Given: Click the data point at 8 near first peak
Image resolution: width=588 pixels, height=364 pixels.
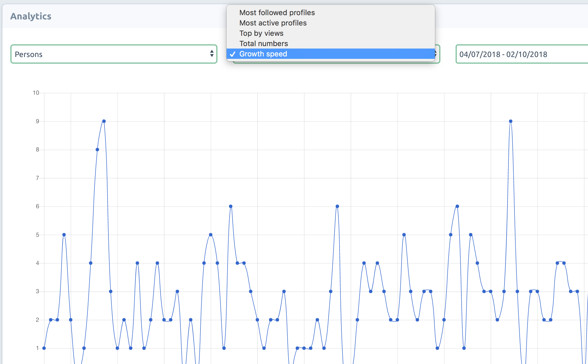Looking at the screenshot, I should point(97,150).
